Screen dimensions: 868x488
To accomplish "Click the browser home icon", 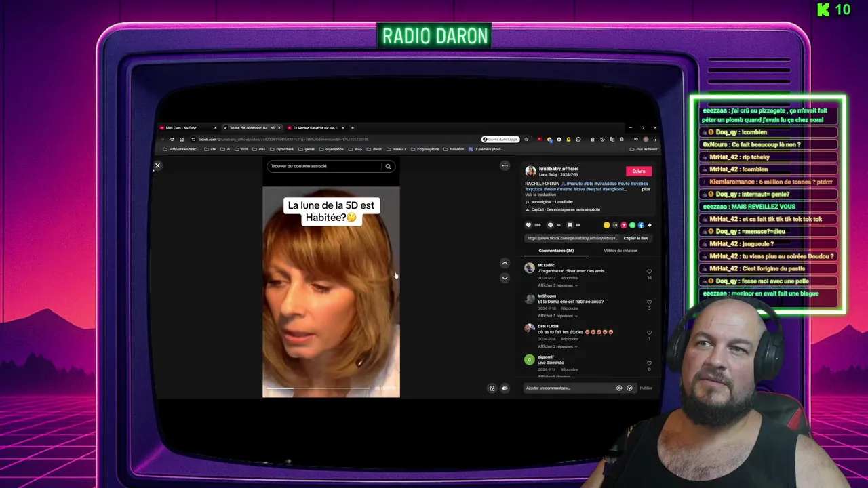I will point(182,139).
